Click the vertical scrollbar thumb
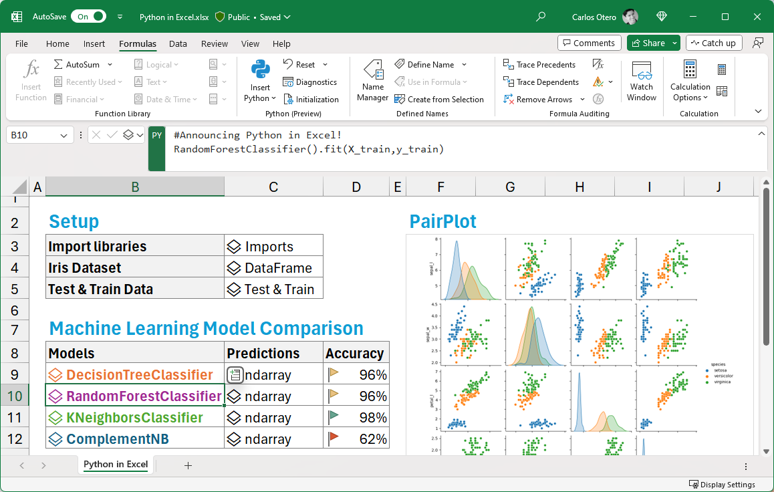This screenshot has height=492, width=774. [x=766, y=265]
